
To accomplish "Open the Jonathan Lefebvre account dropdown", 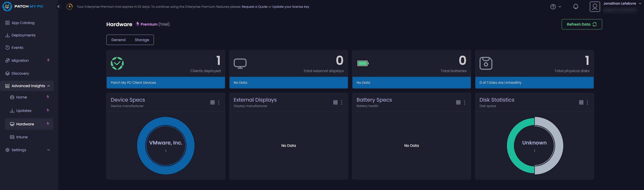I will pos(640,4).
